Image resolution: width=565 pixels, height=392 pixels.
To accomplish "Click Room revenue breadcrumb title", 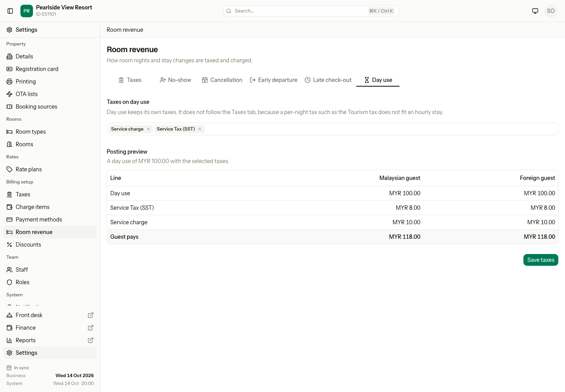I will point(125,30).
